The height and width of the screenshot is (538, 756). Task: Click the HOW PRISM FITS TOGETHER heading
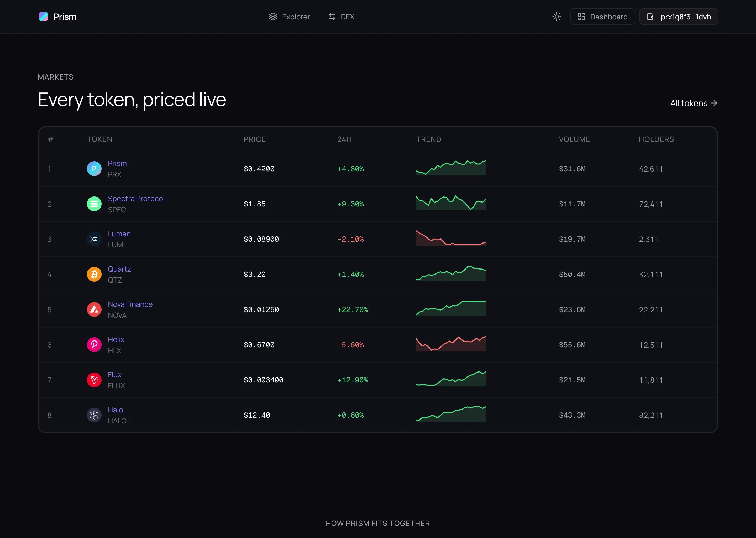coord(378,523)
